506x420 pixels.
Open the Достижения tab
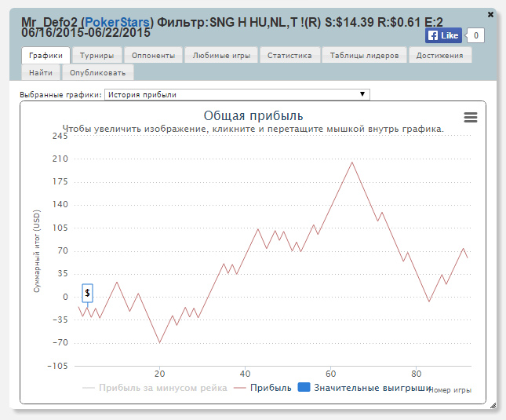tap(439, 56)
